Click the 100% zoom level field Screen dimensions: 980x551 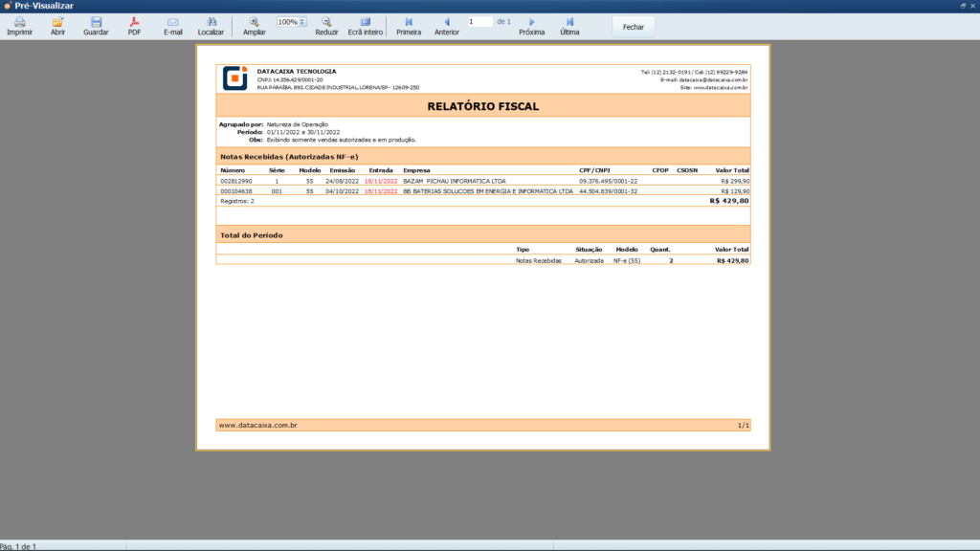(x=287, y=21)
